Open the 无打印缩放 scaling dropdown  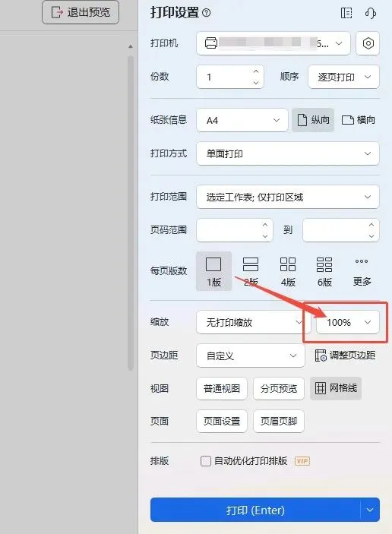pos(254,322)
